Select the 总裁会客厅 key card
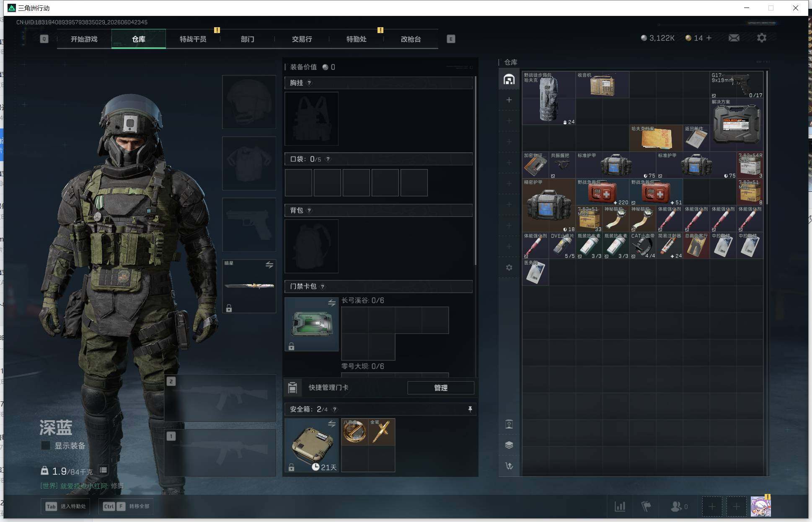812x522 pixels. (696, 245)
